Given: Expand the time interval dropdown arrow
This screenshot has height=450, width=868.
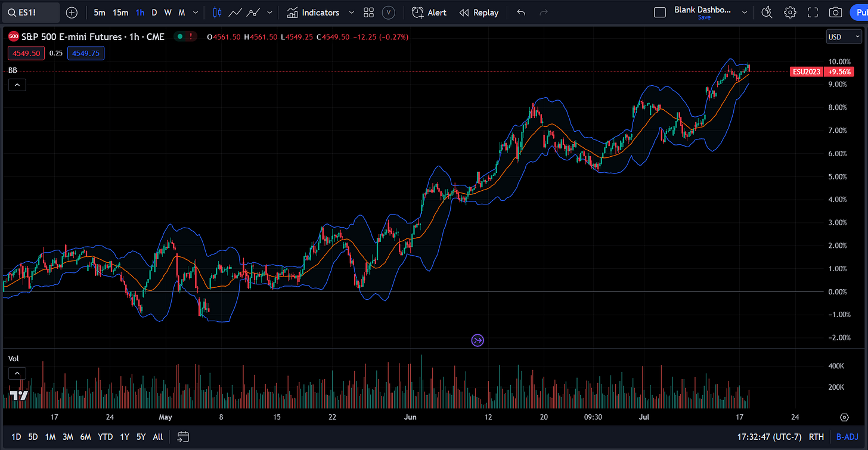Looking at the screenshot, I should tap(196, 13).
